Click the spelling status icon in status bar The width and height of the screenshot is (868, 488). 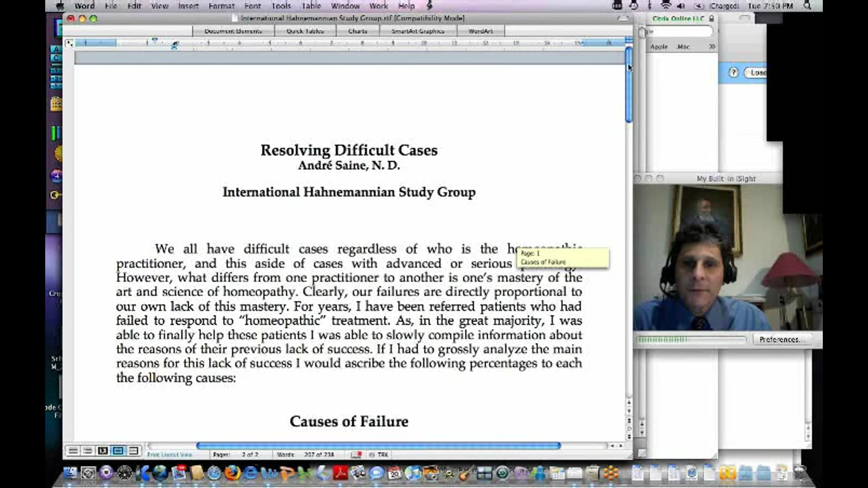pos(357,454)
